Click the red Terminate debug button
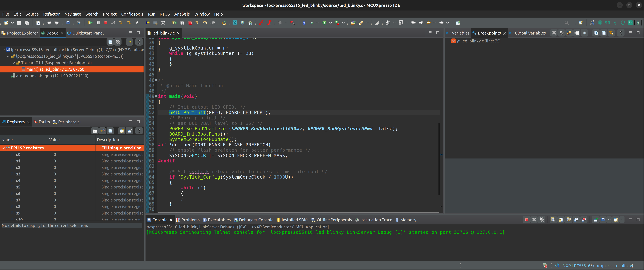 [106, 23]
